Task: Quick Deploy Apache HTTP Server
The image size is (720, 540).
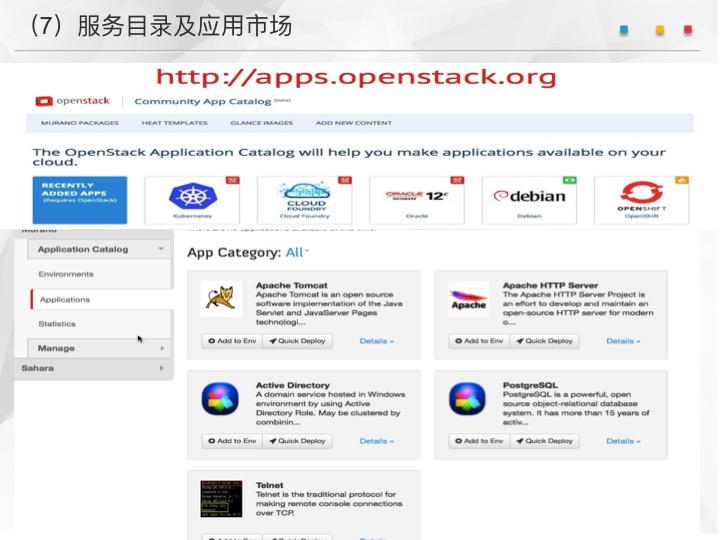Action: click(x=545, y=341)
